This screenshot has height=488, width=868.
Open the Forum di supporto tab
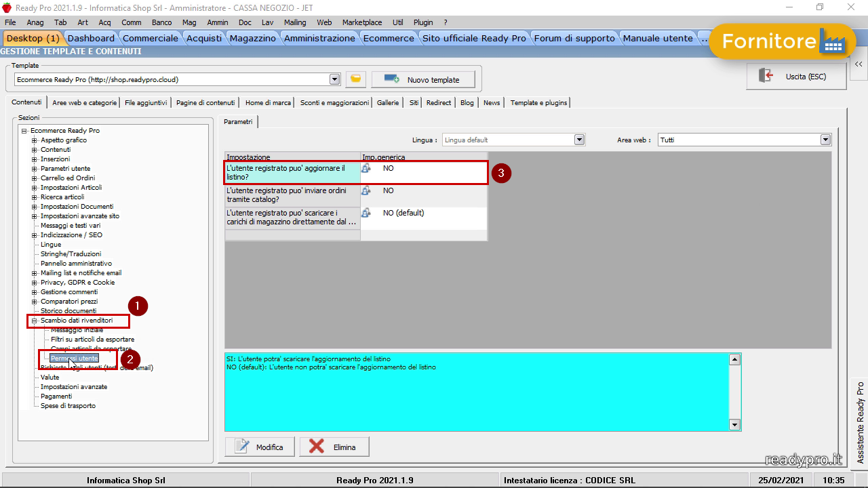pyautogui.click(x=574, y=38)
